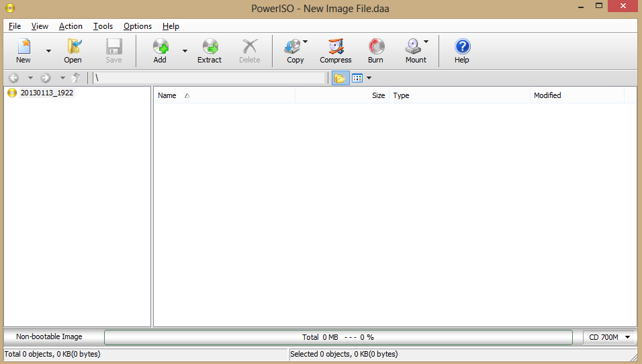Open the CD 700M media size dropdown

click(609, 337)
